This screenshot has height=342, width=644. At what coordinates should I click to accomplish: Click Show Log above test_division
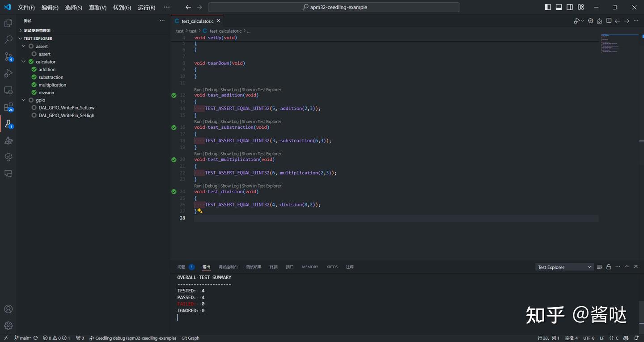pos(229,186)
